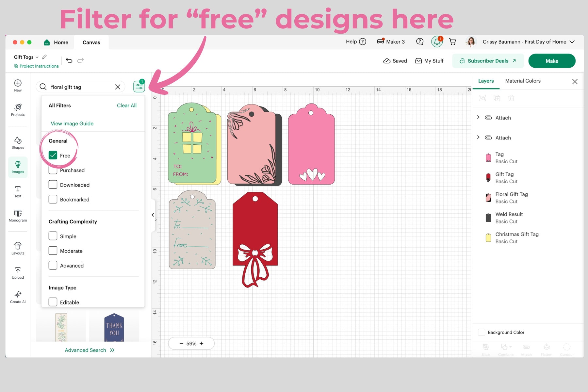The height and width of the screenshot is (392, 588).
Task: Open the Images panel
Action: pos(18,167)
